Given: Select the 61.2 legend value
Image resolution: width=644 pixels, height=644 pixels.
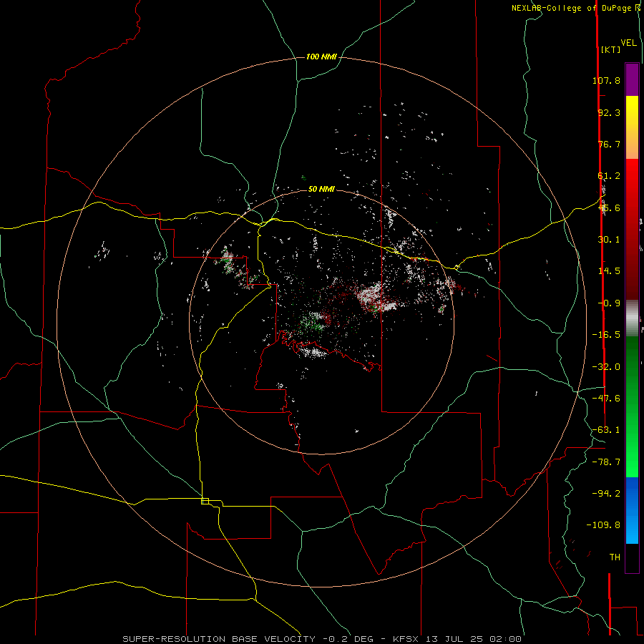Looking at the screenshot, I should [609, 176].
